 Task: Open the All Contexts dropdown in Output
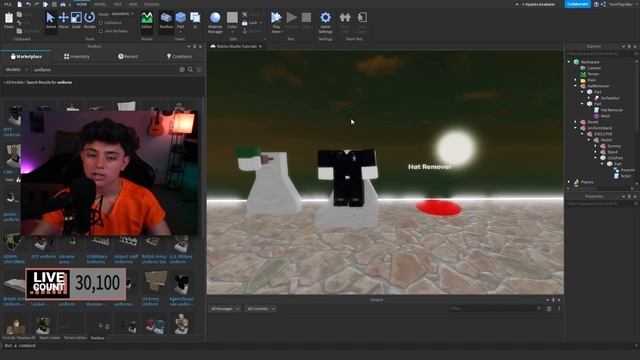(261, 309)
